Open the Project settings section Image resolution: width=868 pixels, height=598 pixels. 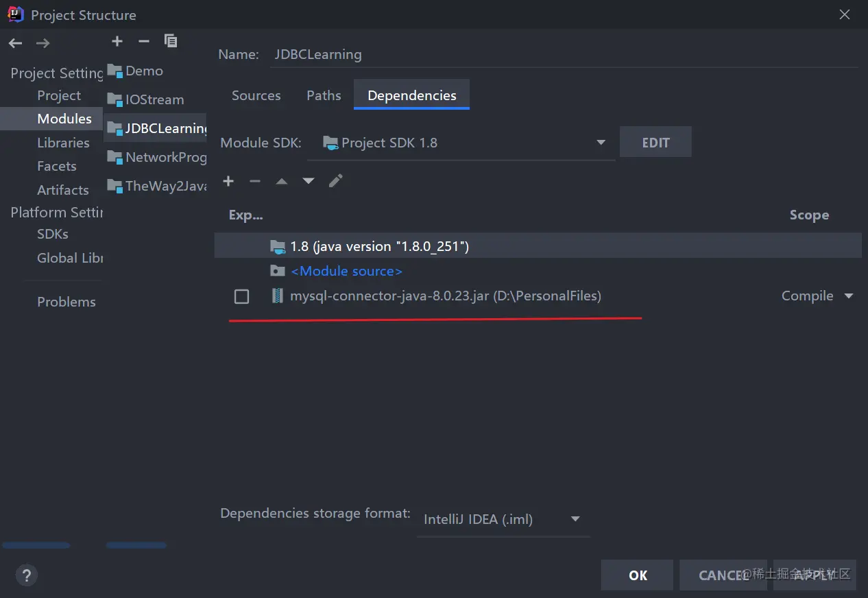pyautogui.click(x=59, y=95)
